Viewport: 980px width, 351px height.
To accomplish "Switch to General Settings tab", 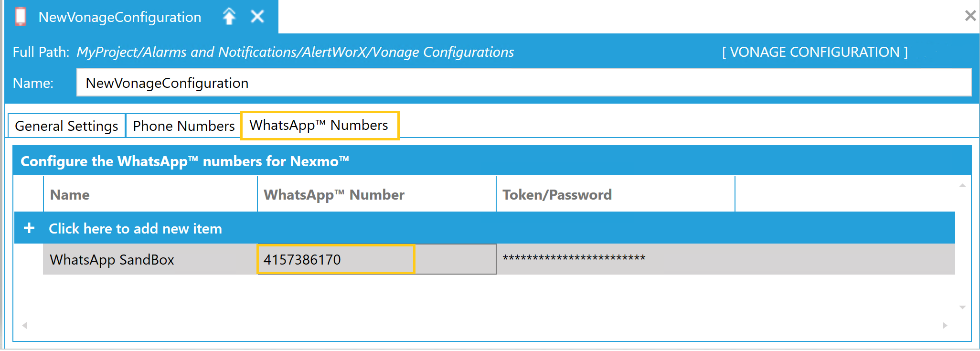I will pos(66,126).
